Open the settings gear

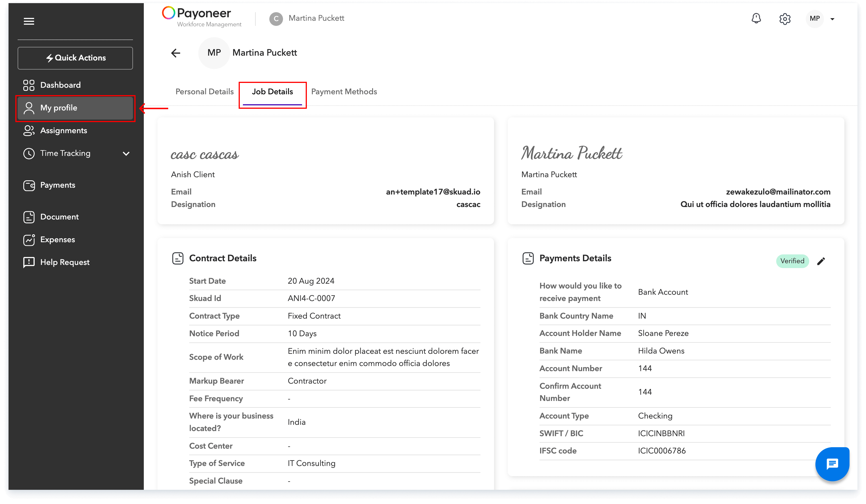pos(785,19)
